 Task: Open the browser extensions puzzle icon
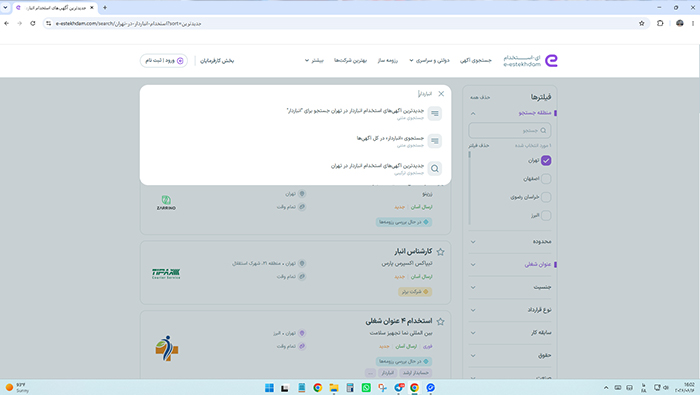point(660,23)
